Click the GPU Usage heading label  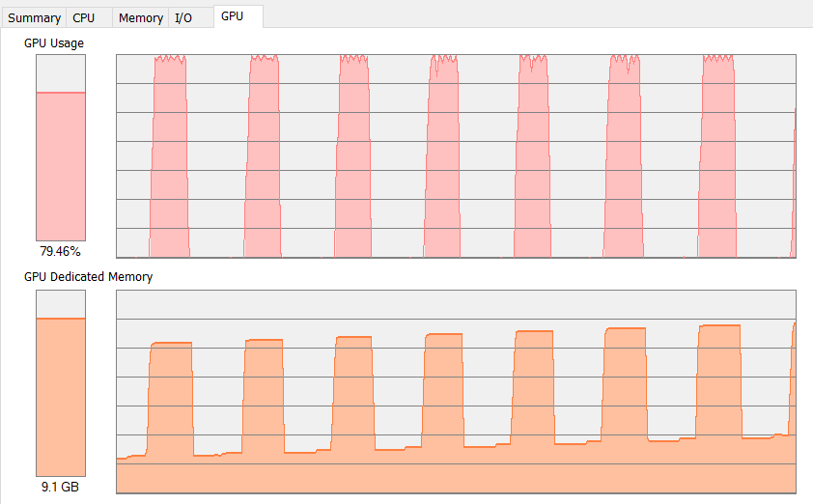[54, 43]
